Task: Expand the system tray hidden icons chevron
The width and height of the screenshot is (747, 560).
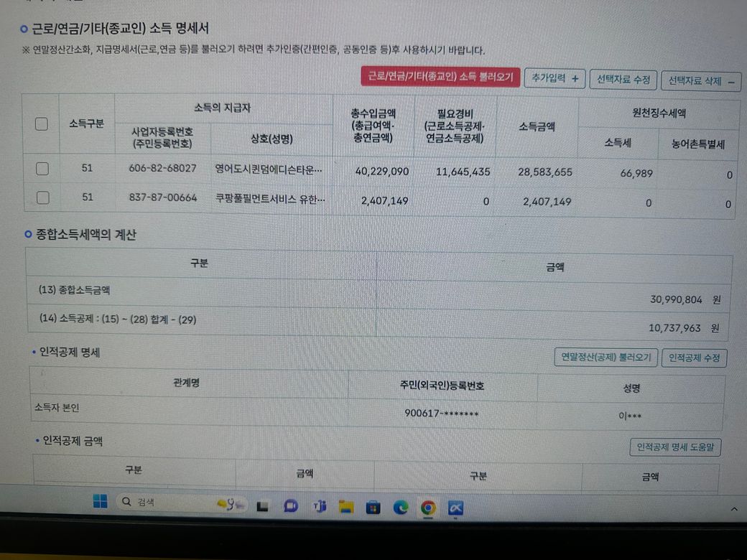Action: pyautogui.click(x=733, y=509)
